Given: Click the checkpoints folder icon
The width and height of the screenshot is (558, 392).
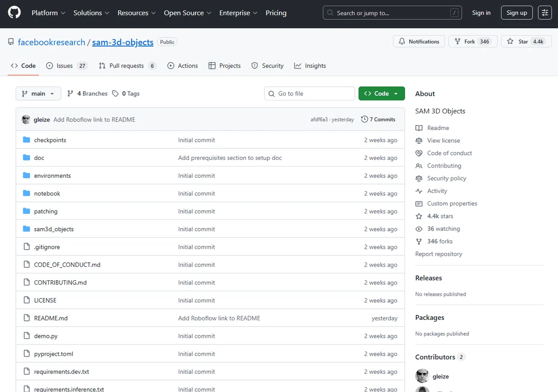Looking at the screenshot, I should 27,140.
